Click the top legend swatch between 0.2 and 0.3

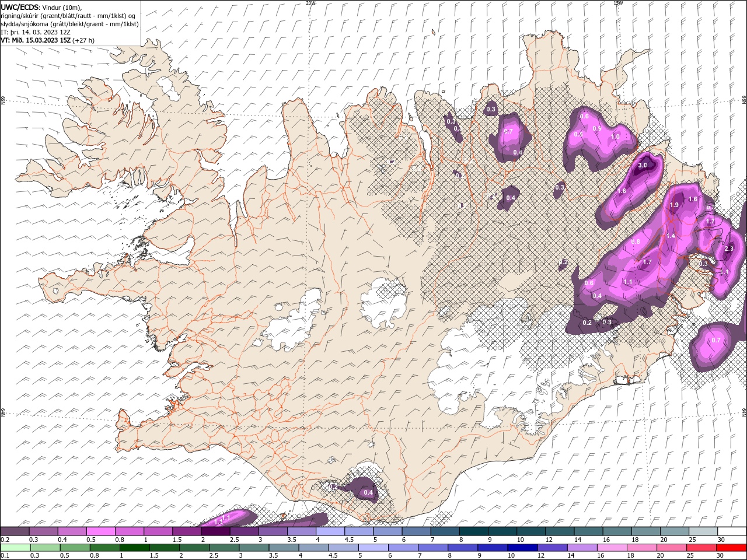(x=15, y=531)
